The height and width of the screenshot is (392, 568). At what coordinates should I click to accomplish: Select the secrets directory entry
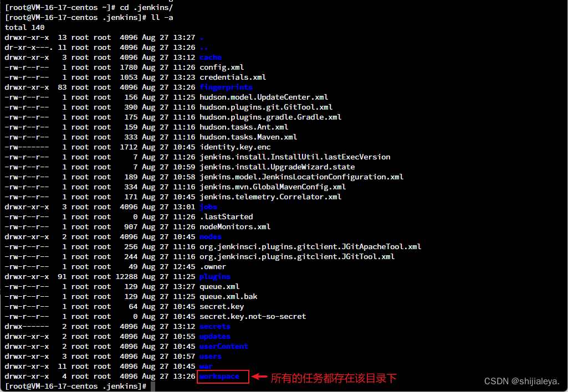pyautogui.click(x=215, y=326)
